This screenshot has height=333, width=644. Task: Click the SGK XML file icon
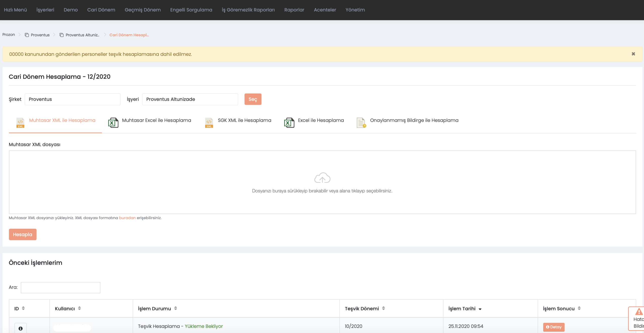[209, 123]
